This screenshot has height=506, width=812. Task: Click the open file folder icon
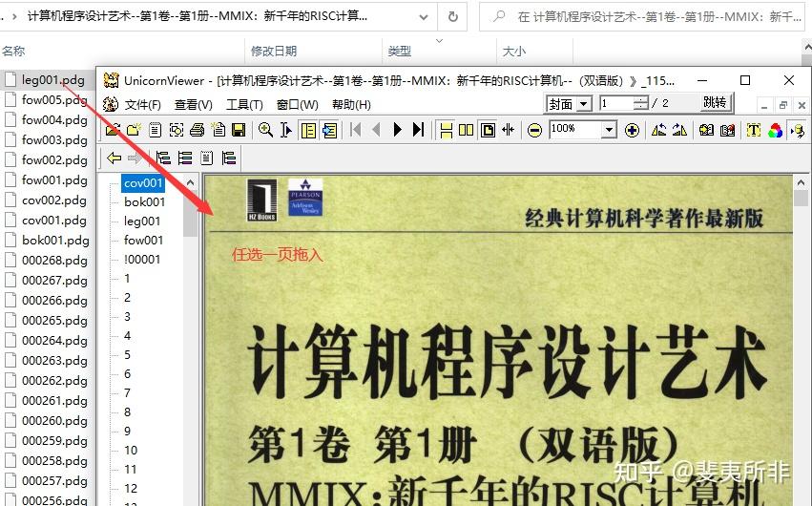(113, 130)
